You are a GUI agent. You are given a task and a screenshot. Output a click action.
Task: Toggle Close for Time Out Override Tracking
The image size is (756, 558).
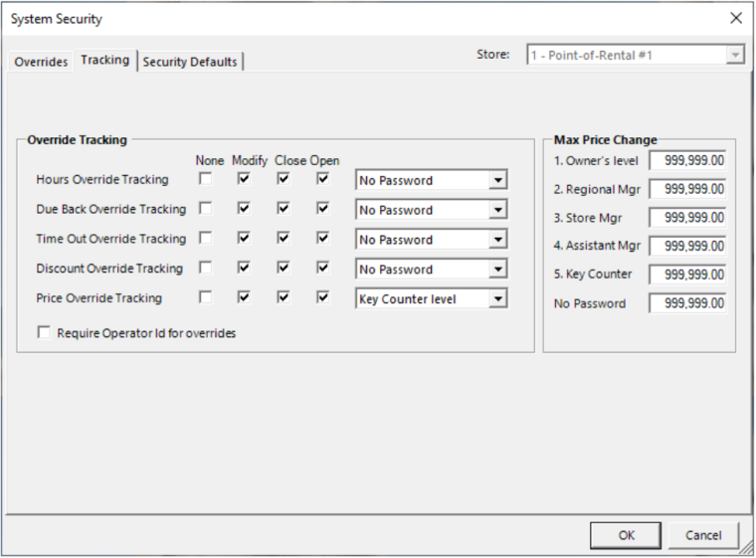point(283,239)
